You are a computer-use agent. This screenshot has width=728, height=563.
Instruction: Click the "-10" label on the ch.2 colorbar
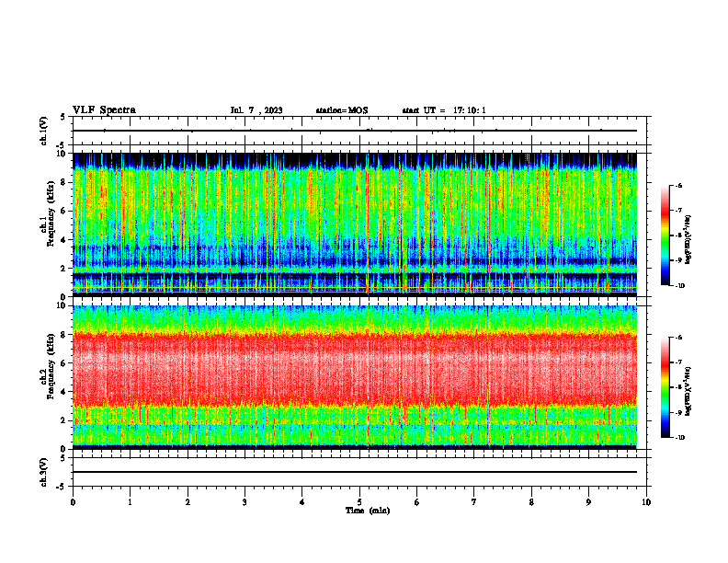pos(679,438)
